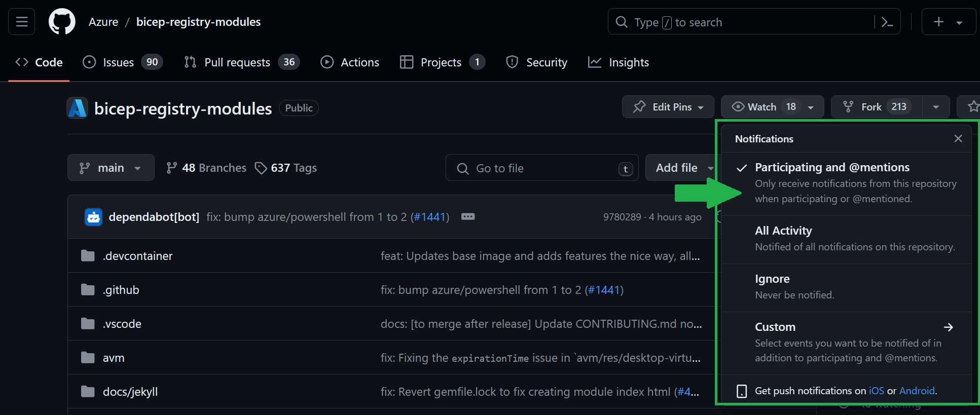
Task: Open the Add file dropdown
Action: 682,168
